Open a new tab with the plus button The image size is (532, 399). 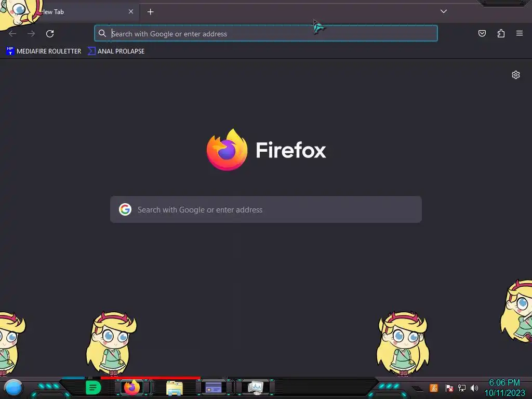pos(150,12)
